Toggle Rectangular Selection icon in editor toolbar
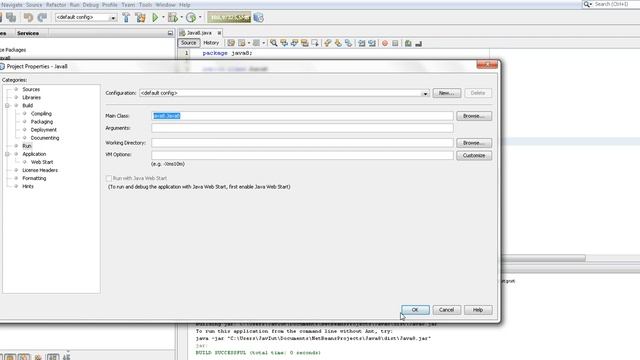640x360 pixels. click(315, 43)
